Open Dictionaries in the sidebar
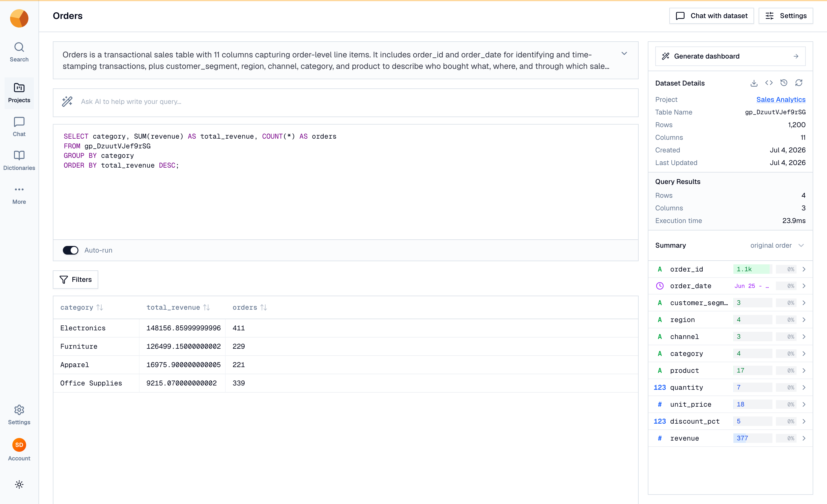 tap(19, 161)
